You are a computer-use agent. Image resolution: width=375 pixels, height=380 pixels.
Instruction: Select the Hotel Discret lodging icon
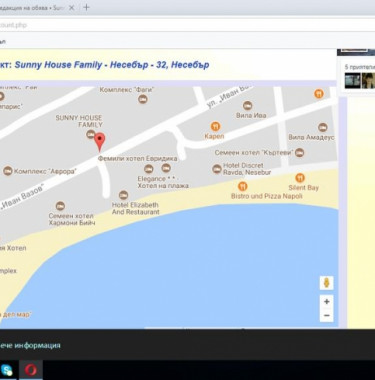(x=217, y=169)
